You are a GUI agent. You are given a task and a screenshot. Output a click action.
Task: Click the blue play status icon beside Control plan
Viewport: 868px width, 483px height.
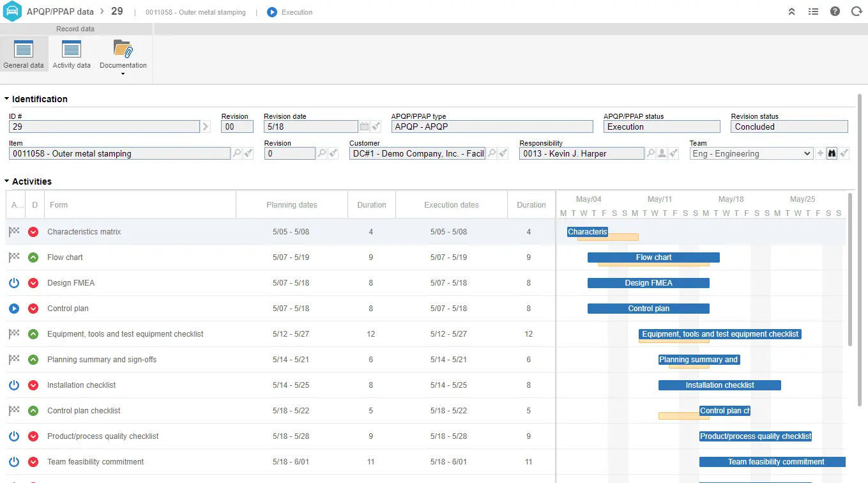click(x=14, y=308)
